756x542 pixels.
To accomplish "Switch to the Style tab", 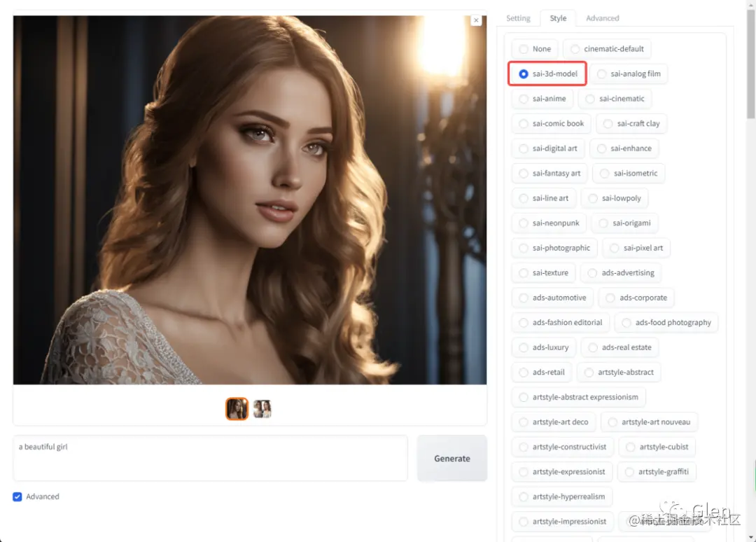I will (558, 18).
